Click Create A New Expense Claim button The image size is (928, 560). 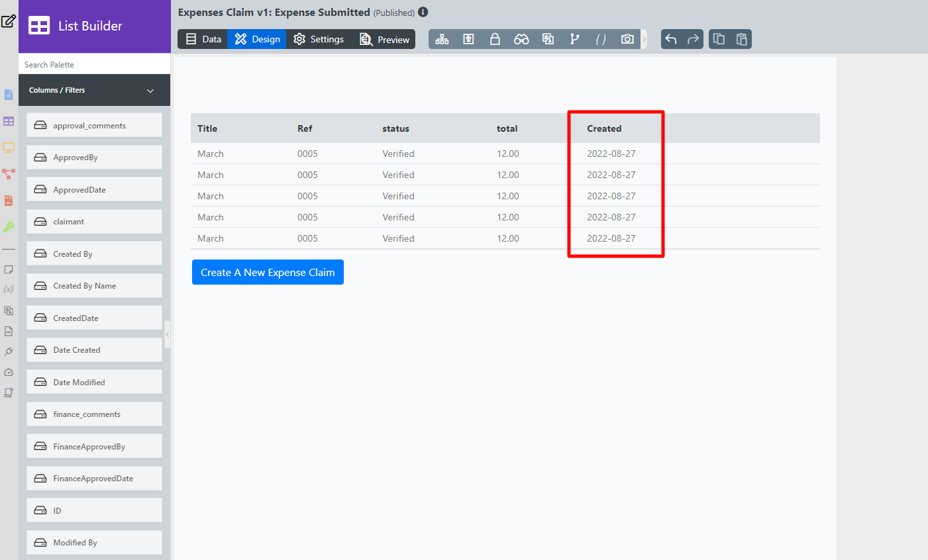(x=268, y=272)
